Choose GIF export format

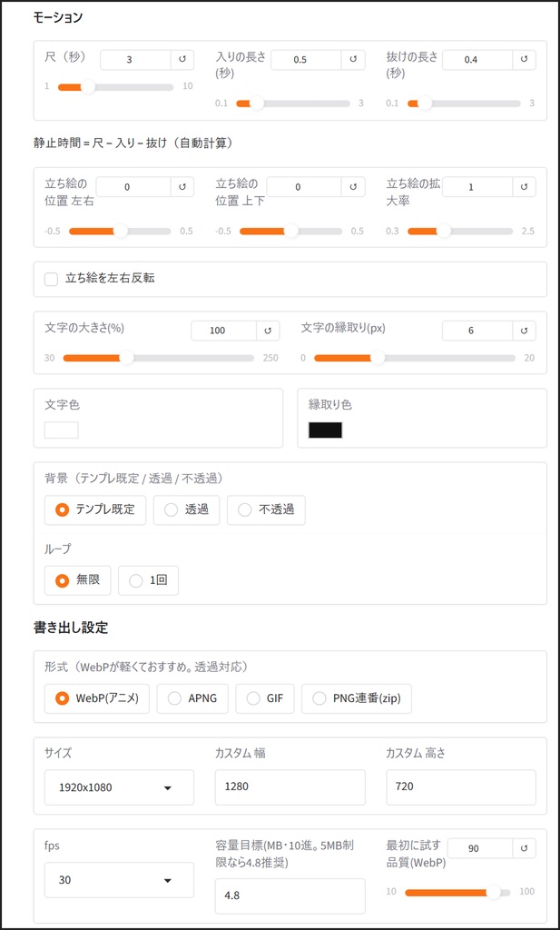pyautogui.click(x=265, y=698)
